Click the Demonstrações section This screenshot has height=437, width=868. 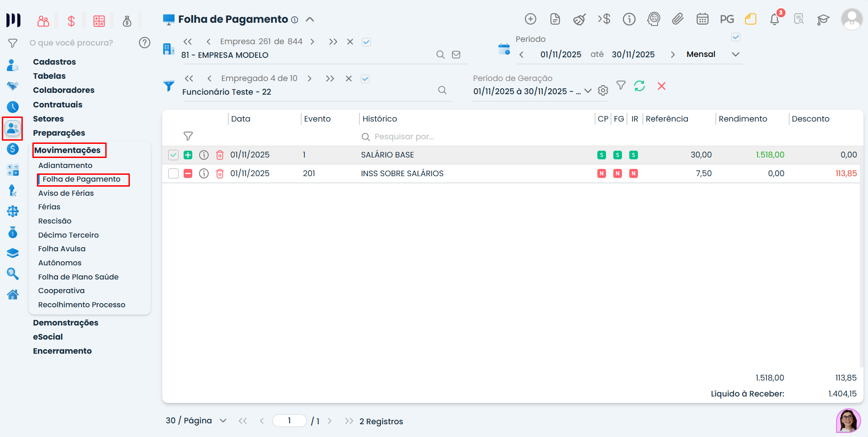point(66,323)
